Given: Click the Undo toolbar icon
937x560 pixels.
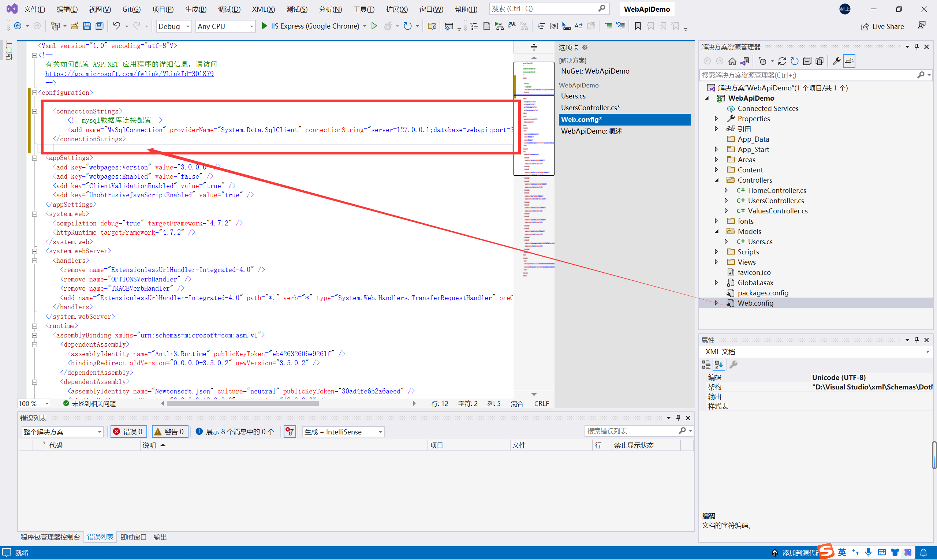Looking at the screenshot, I should point(117,26).
